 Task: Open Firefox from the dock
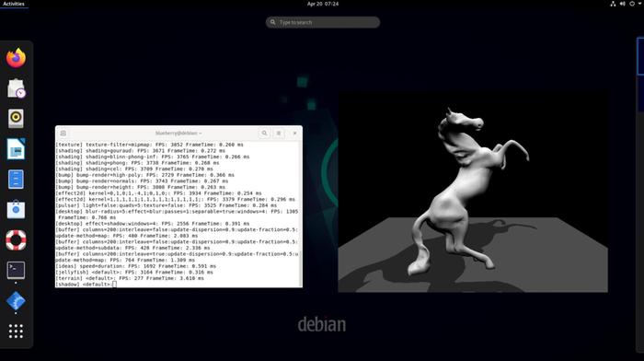click(16, 58)
